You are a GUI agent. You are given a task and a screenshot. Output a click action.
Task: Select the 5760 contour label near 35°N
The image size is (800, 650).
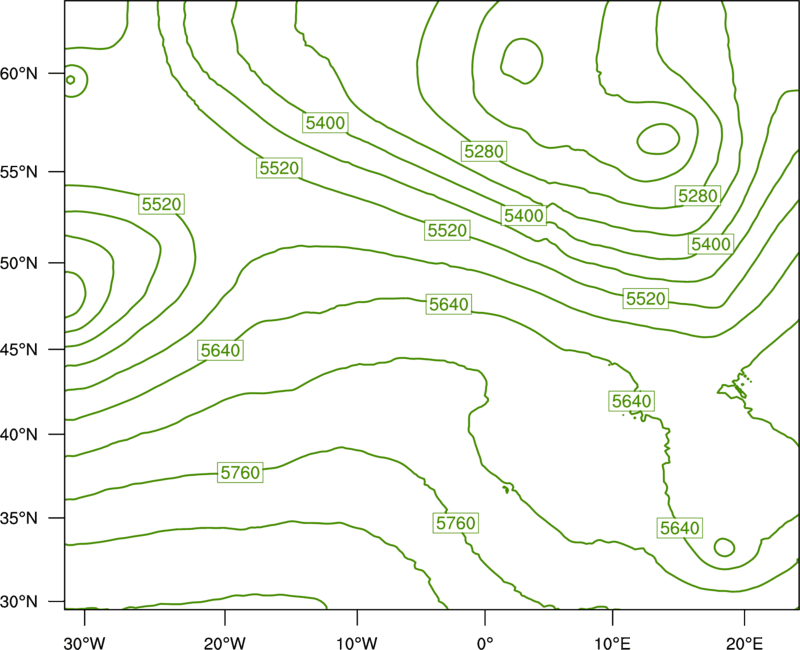click(456, 523)
